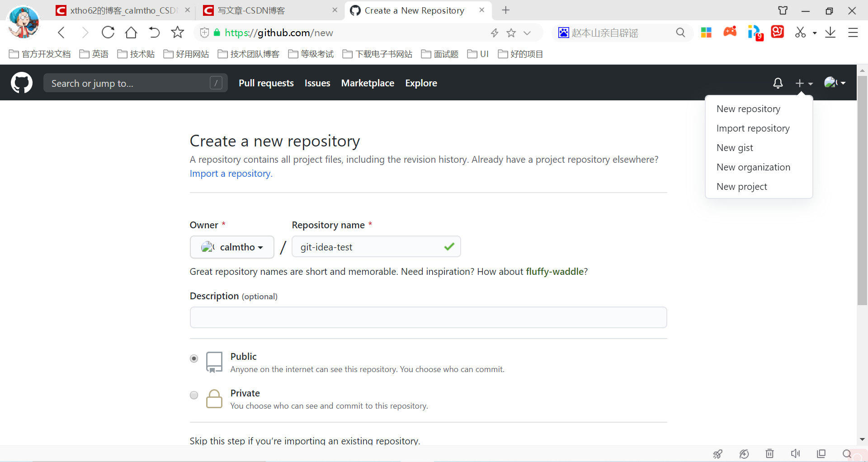Click the shirt skin icon
Screen dimensions: 868x462
point(783,10)
